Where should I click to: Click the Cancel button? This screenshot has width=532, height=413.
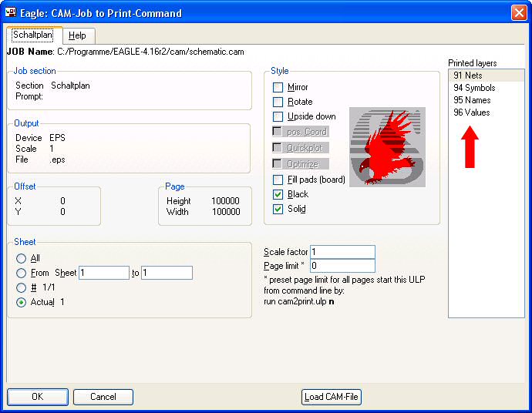tap(103, 397)
